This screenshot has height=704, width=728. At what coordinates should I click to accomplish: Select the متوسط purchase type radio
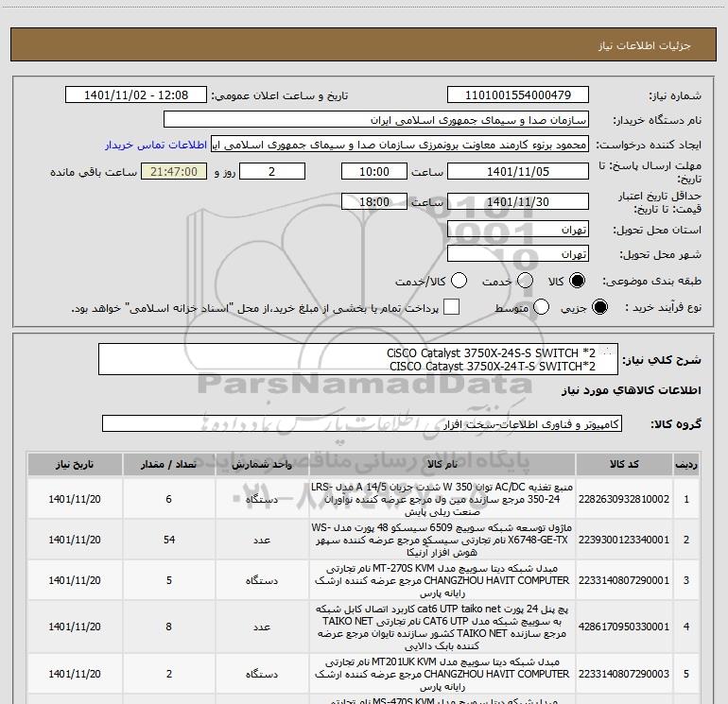542,307
